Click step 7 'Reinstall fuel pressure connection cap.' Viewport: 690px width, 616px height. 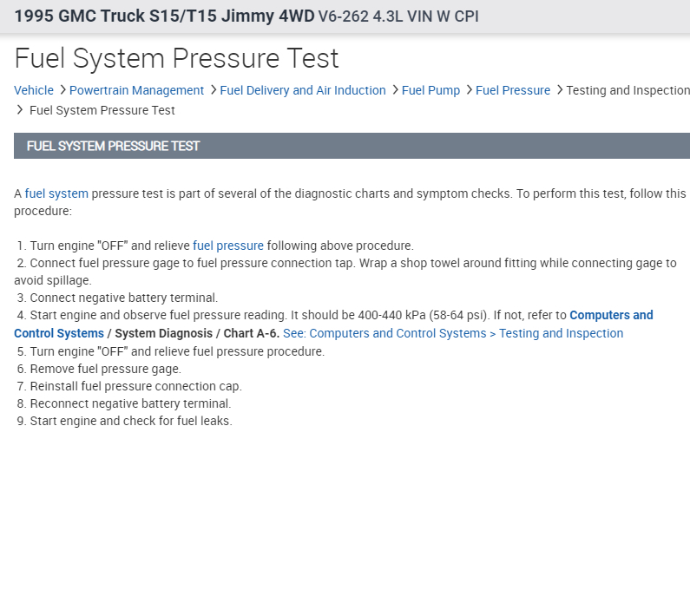(x=136, y=386)
